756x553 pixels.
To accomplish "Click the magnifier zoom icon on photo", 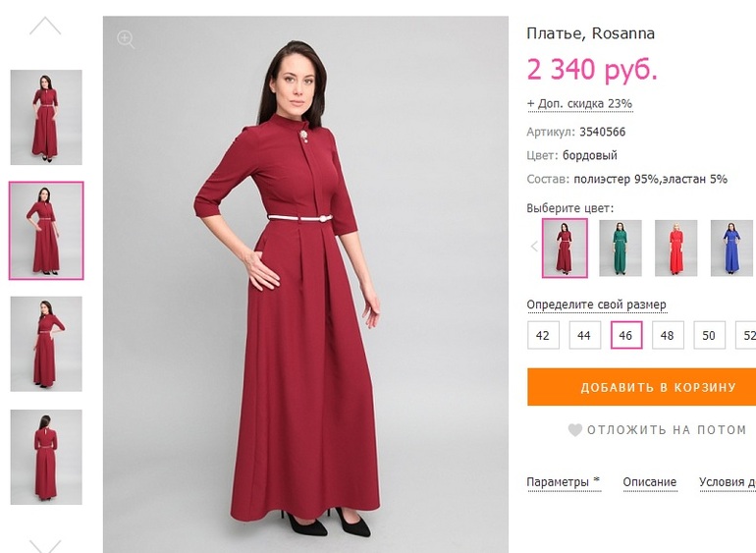I will [126, 39].
